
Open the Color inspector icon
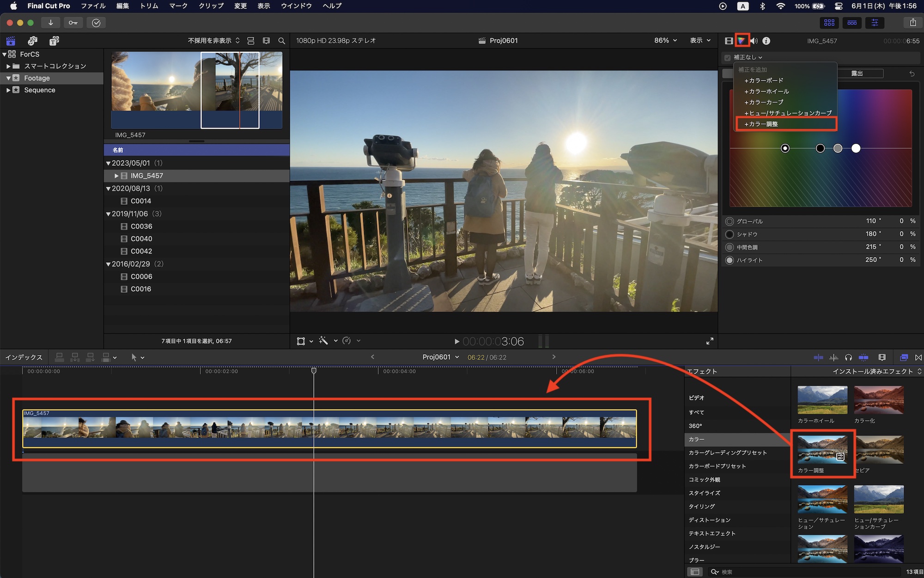pos(742,41)
